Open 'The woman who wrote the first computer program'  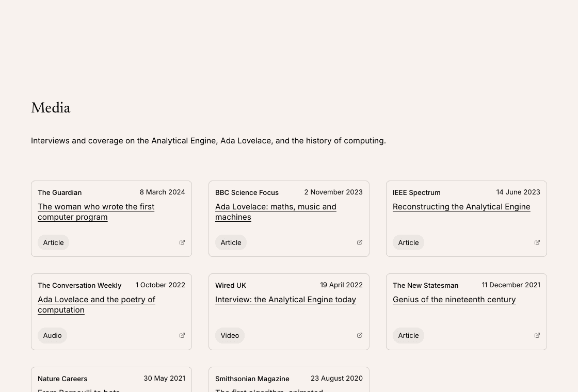click(x=96, y=212)
